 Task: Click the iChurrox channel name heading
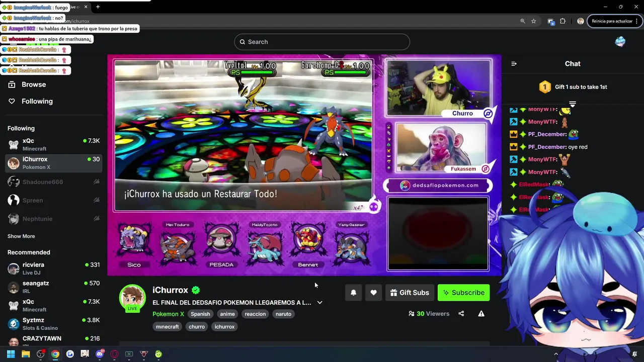[170, 290]
